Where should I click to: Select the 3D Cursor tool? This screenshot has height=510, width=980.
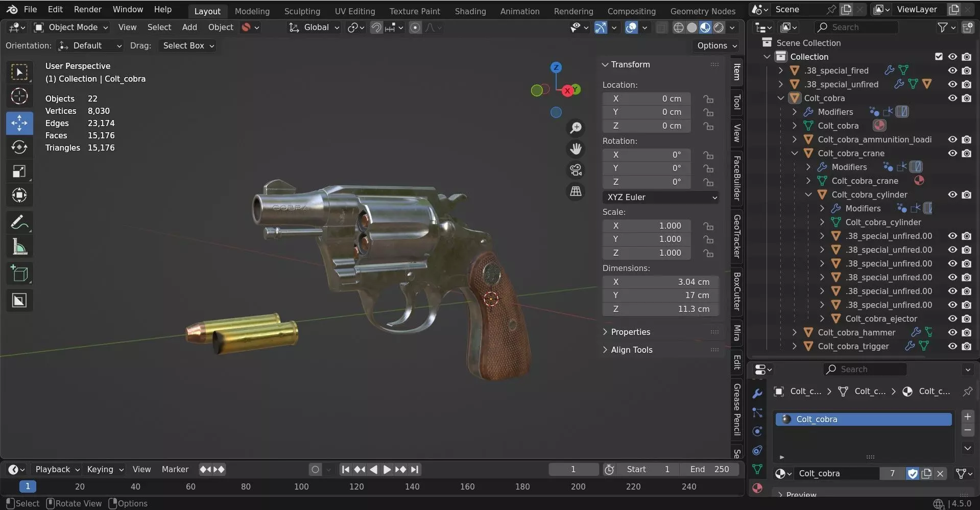(x=19, y=96)
